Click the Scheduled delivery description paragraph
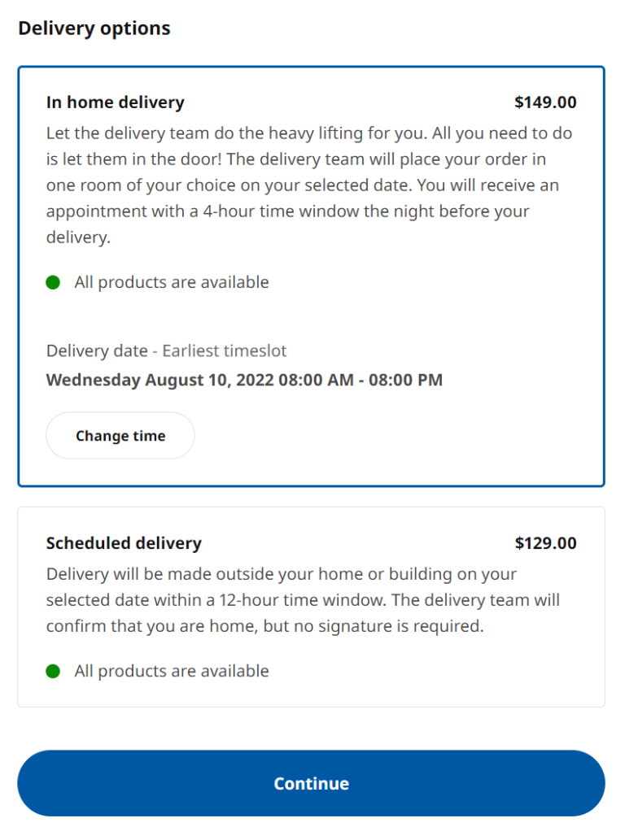The width and height of the screenshot is (625, 840). click(x=303, y=600)
